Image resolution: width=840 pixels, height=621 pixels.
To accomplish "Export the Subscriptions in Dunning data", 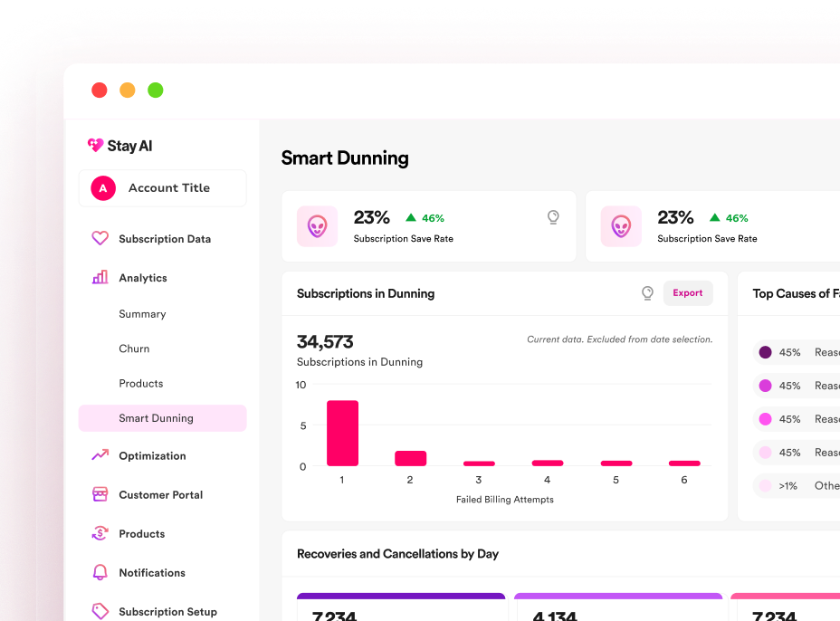I will [688, 293].
